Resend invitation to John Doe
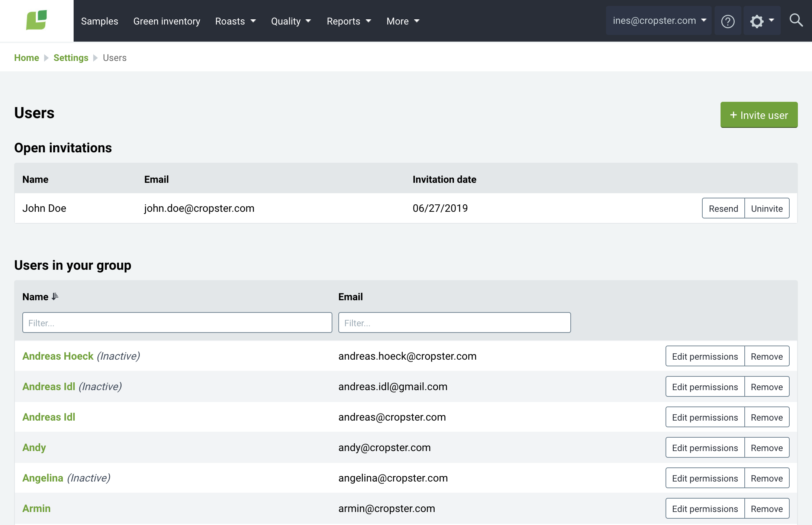This screenshot has height=525, width=812. 723,208
